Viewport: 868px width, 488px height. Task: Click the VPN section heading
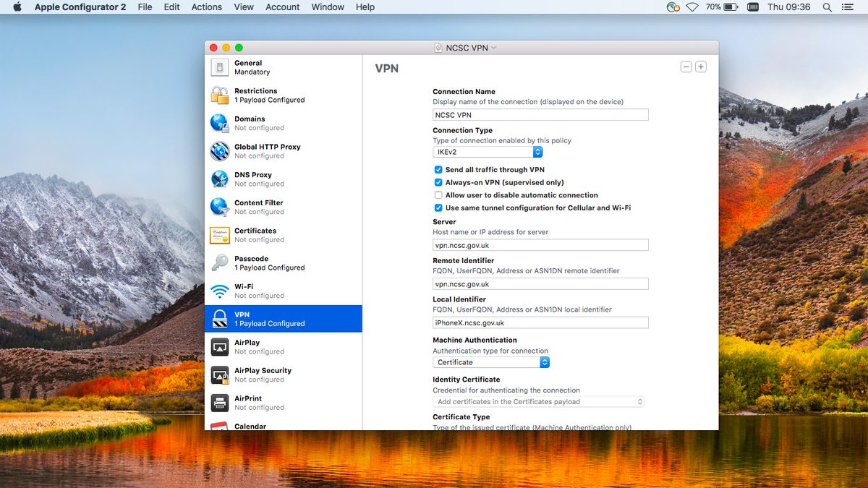pos(386,69)
